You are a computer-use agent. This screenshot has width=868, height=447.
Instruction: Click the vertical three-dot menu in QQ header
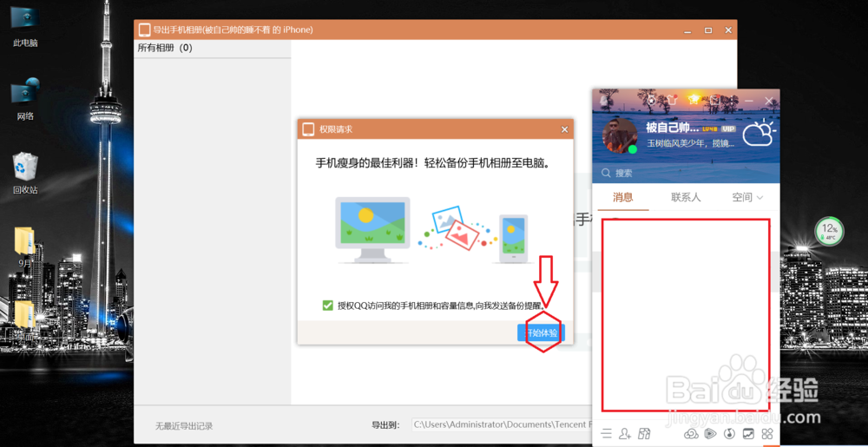tap(731, 100)
